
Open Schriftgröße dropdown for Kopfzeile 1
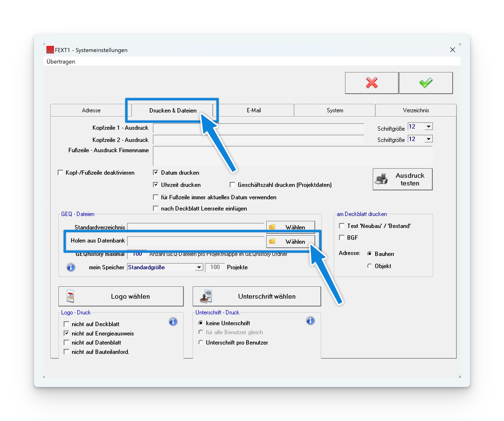429,126
